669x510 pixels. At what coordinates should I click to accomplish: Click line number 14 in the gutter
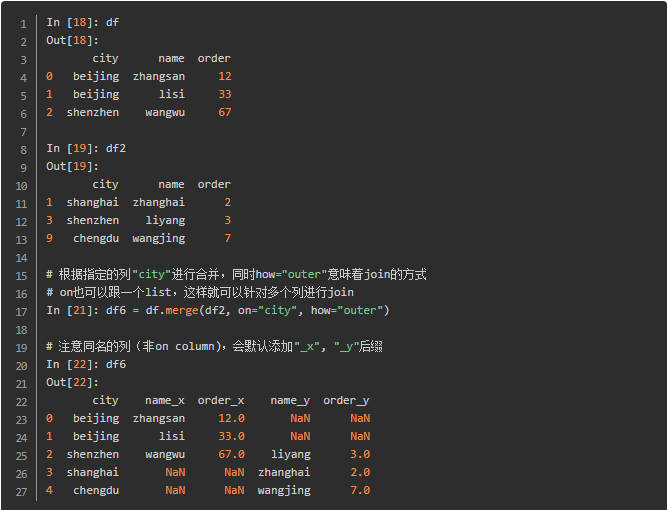pos(21,258)
